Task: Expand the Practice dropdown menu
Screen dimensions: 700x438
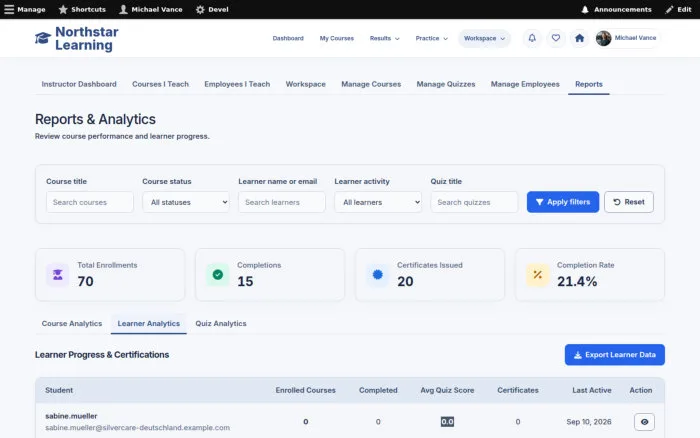Action: click(431, 38)
